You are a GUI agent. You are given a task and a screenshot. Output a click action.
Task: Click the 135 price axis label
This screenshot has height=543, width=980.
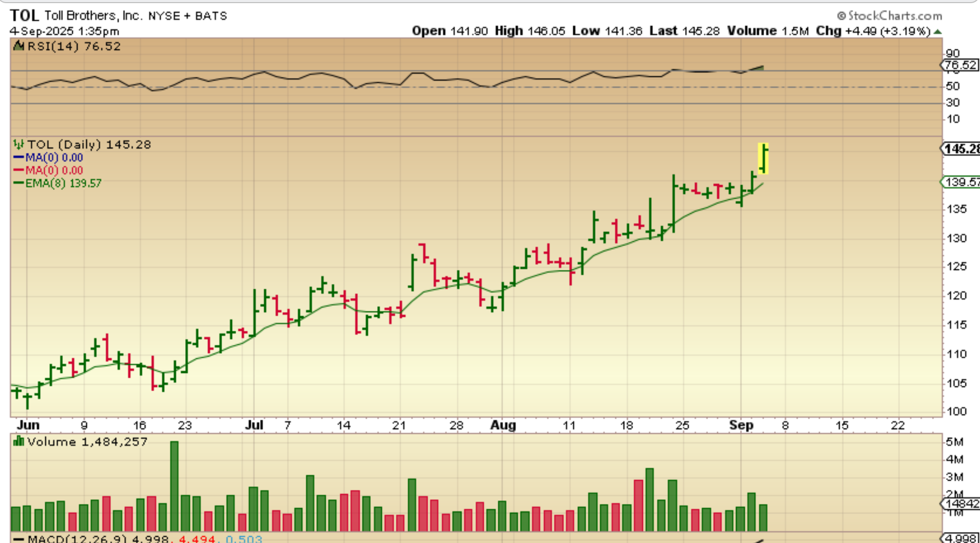[x=957, y=209]
